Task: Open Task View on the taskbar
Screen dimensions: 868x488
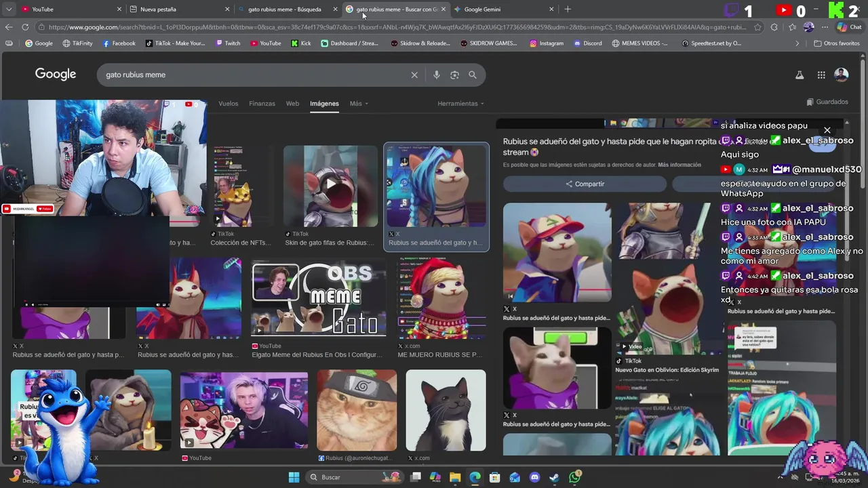Action: click(x=416, y=477)
